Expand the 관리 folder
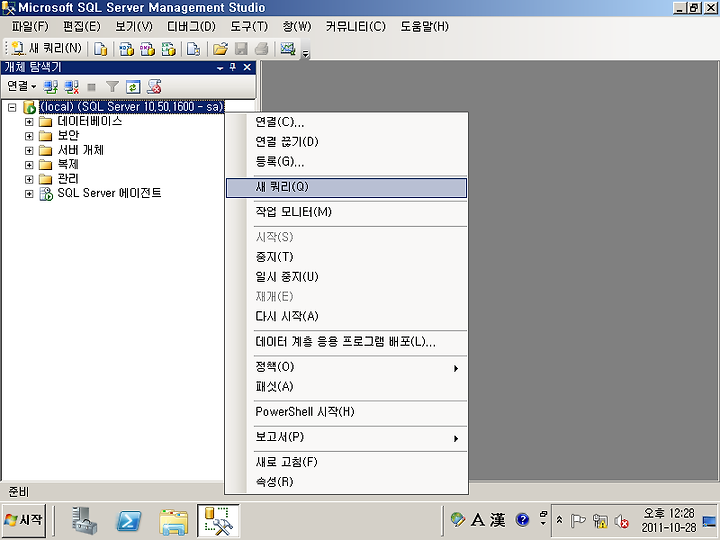This screenshot has height=540, width=720. [x=29, y=179]
